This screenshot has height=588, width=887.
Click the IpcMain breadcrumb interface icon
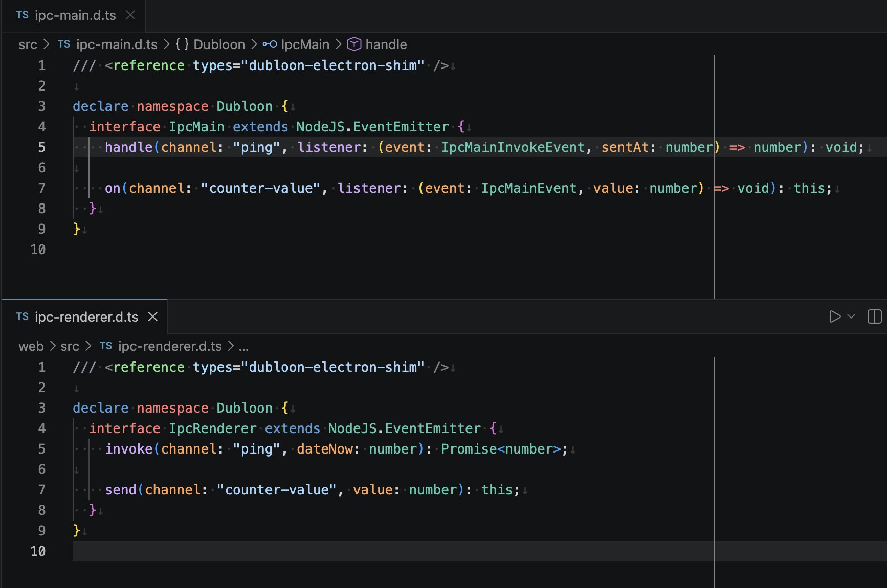pyautogui.click(x=270, y=45)
